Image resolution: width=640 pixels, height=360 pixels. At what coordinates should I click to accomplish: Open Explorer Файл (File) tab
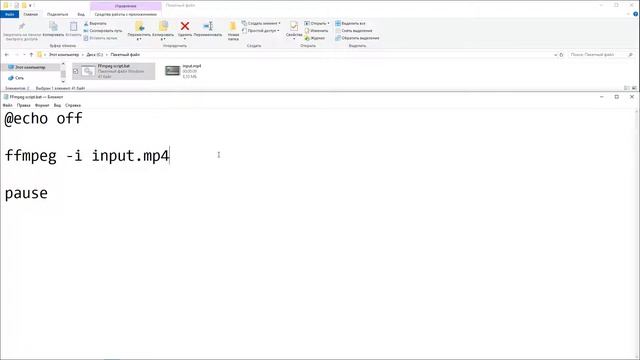tap(9, 14)
